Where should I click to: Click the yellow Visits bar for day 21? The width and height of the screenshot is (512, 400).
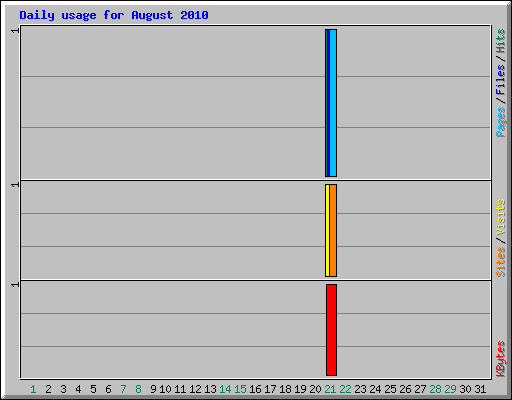(x=327, y=230)
